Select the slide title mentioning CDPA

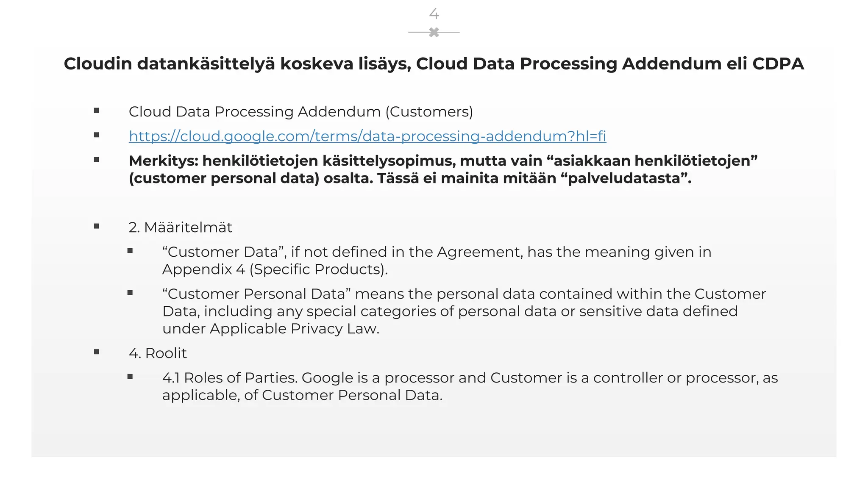click(434, 64)
